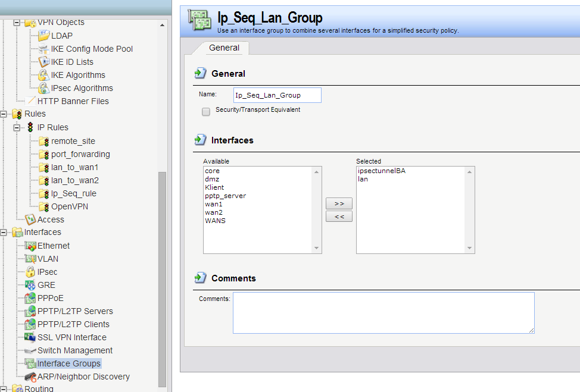This screenshot has height=392, width=580.
Task: Click the IPsec padlock icon under Interfaces
Action: 30,272
